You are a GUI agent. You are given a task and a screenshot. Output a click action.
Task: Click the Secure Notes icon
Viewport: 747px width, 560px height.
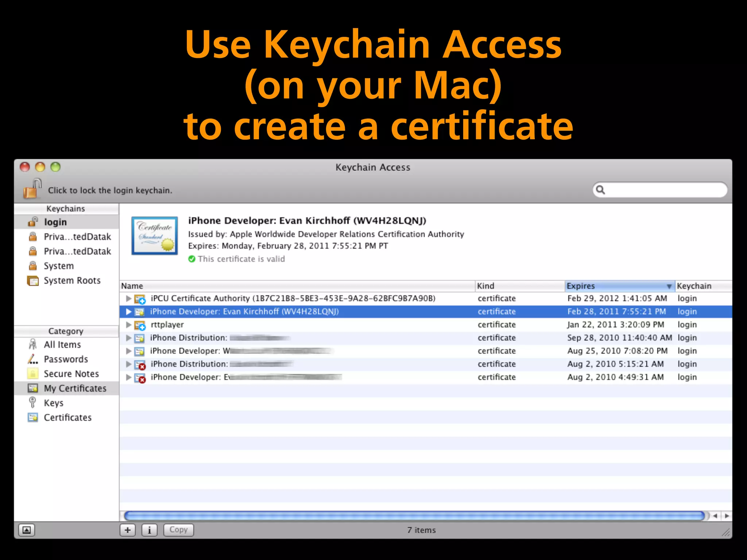(x=33, y=374)
